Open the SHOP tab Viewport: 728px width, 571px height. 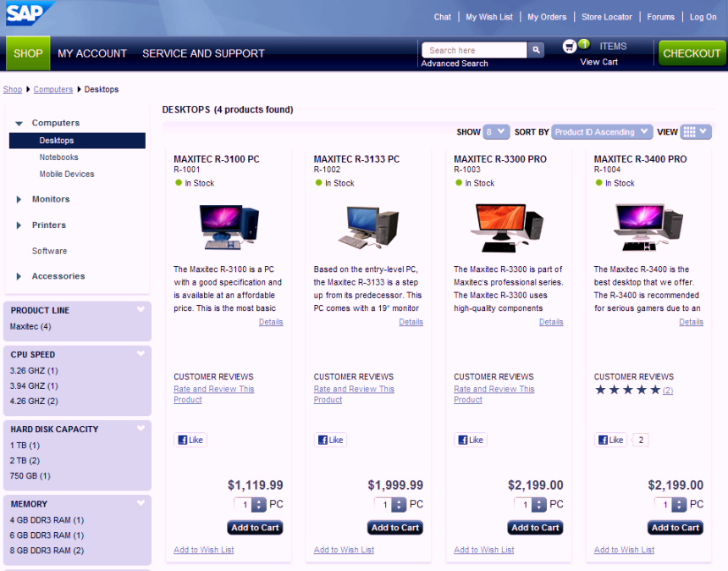tap(28, 53)
